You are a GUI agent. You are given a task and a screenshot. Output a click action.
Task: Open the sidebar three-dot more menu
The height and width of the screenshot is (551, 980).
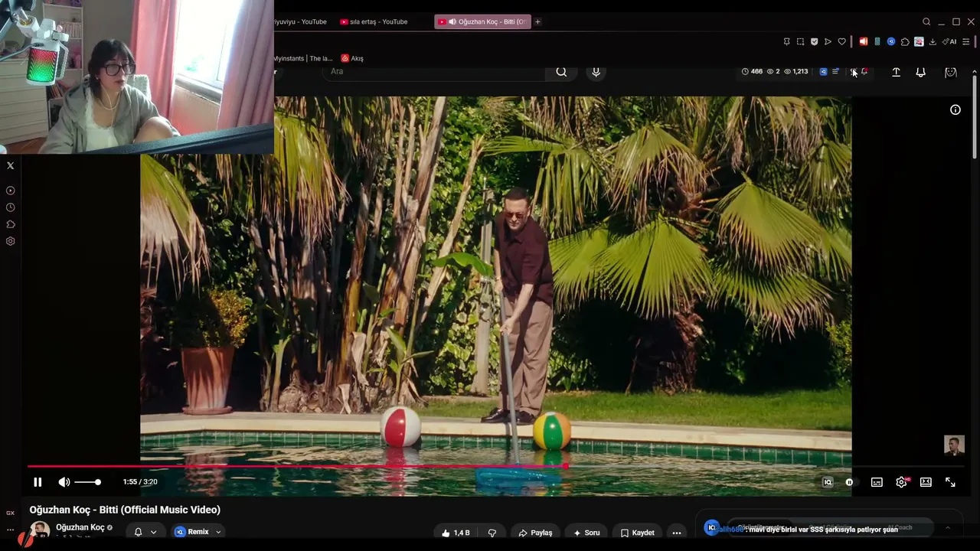[10, 530]
